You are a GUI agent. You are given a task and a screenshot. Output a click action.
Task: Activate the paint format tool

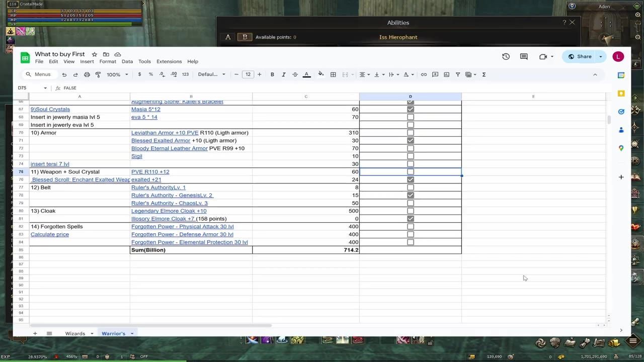click(x=98, y=74)
